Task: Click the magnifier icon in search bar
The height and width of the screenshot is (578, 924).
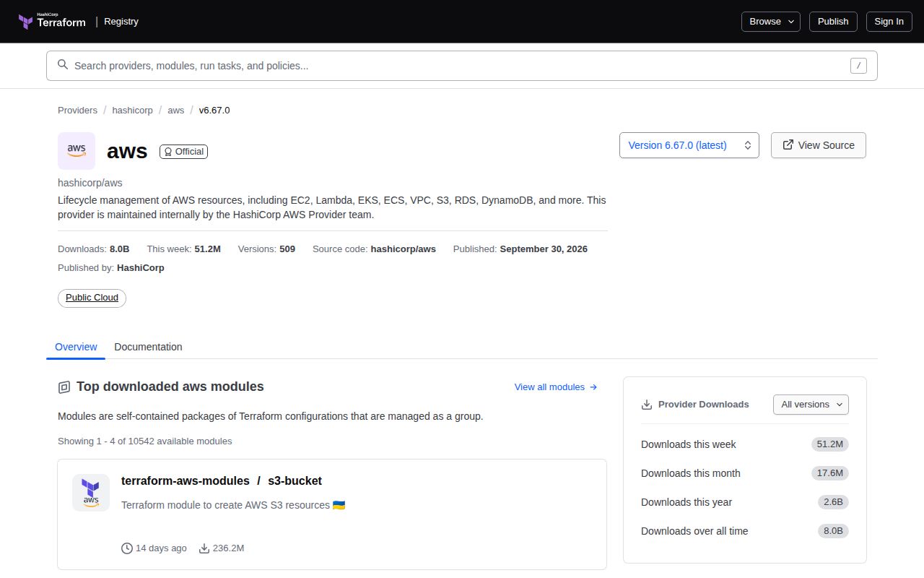Action: tap(63, 65)
